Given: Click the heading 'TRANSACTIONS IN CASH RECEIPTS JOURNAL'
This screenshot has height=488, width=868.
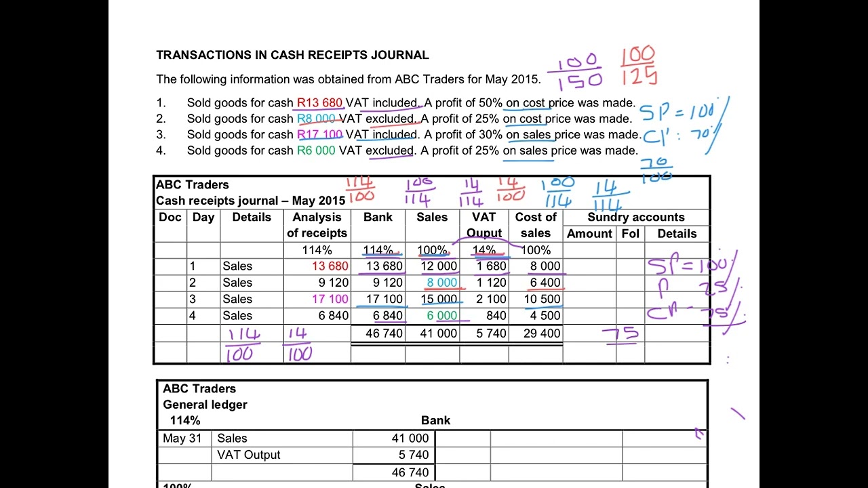Looking at the screenshot, I should pos(292,56).
